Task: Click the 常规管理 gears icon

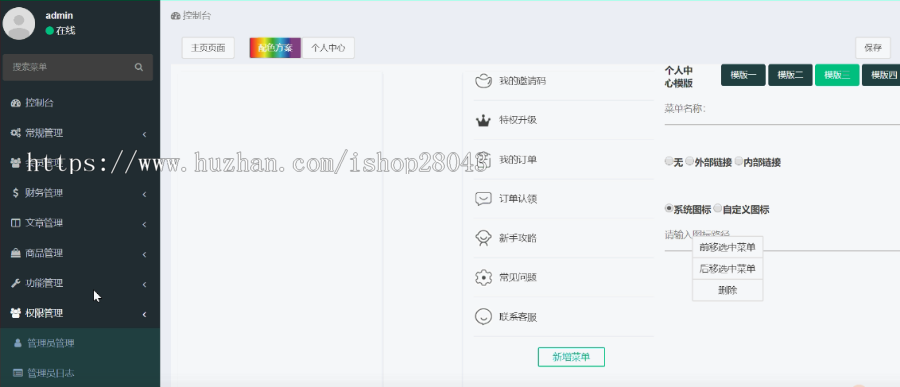Action: click(15, 133)
